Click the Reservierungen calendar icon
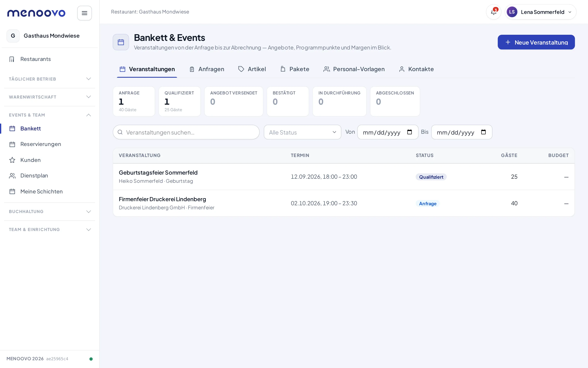This screenshot has width=588, height=368. point(12,144)
